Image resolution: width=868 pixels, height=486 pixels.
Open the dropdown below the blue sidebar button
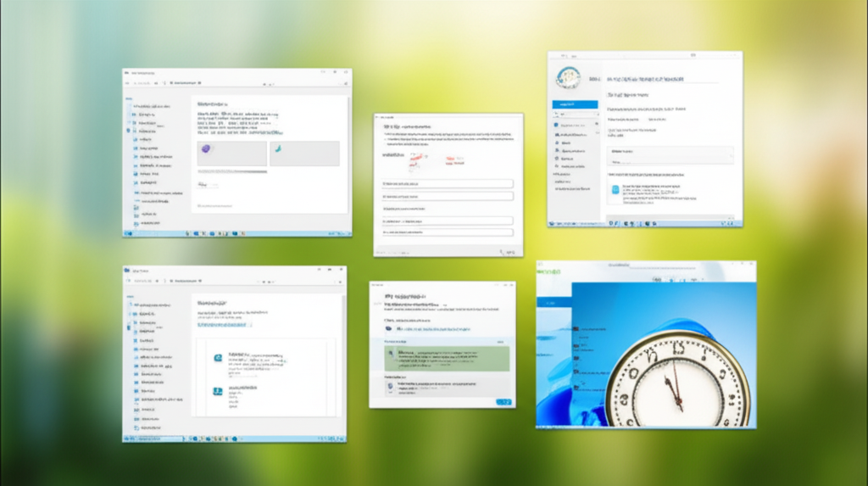(x=575, y=115)
